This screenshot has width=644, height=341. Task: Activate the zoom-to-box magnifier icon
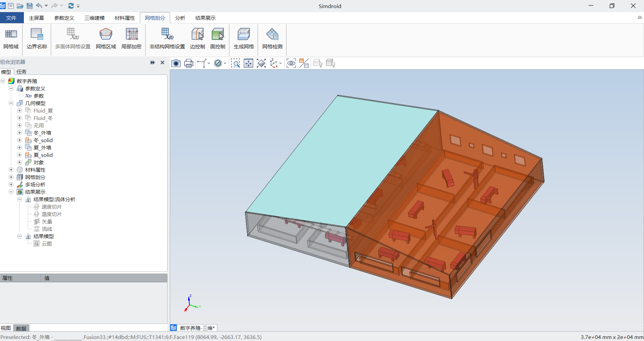[x=235, y=63]
